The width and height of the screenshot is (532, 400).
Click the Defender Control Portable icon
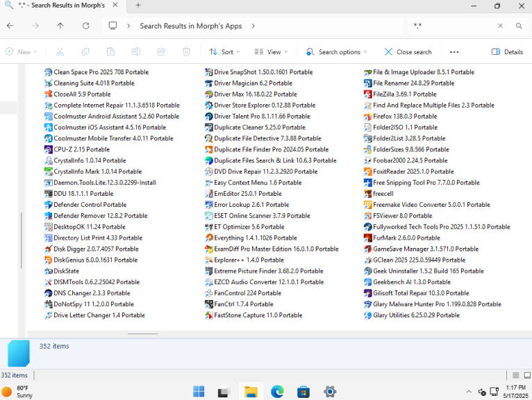coord(48,205)
